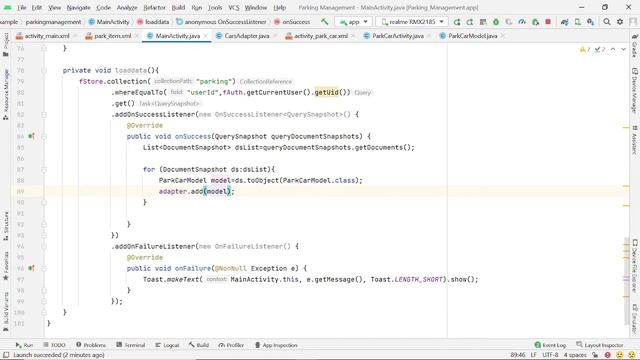
Task: Click the onSuccess override gutter icon
Action: [x=31, y=136]
